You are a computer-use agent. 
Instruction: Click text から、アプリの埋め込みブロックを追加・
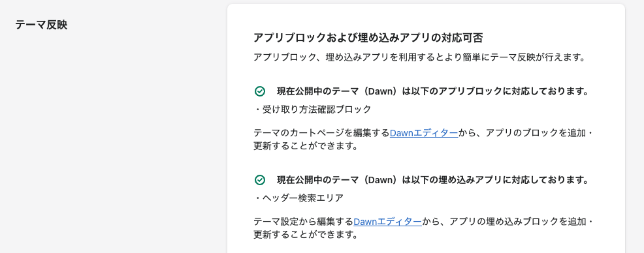(x=507, y=222)
